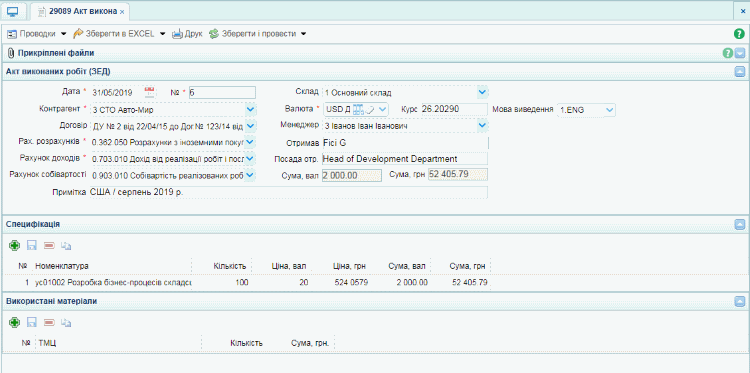Image resolution: width=750 pixels, height=373 pixels.
Task: Click Сума, грн. header in Використані матеріали
Action: (310, 343)
